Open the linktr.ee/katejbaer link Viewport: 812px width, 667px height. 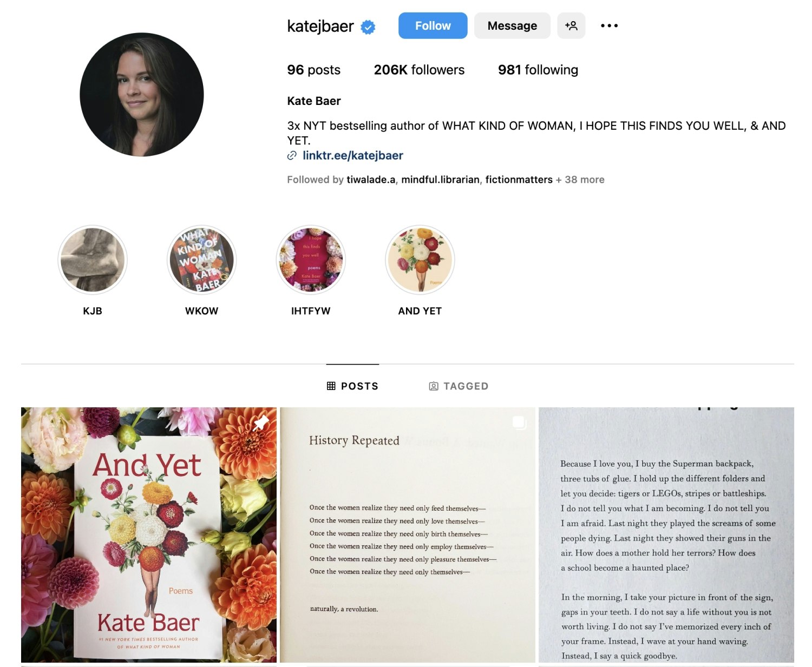[x=352, y=156]
